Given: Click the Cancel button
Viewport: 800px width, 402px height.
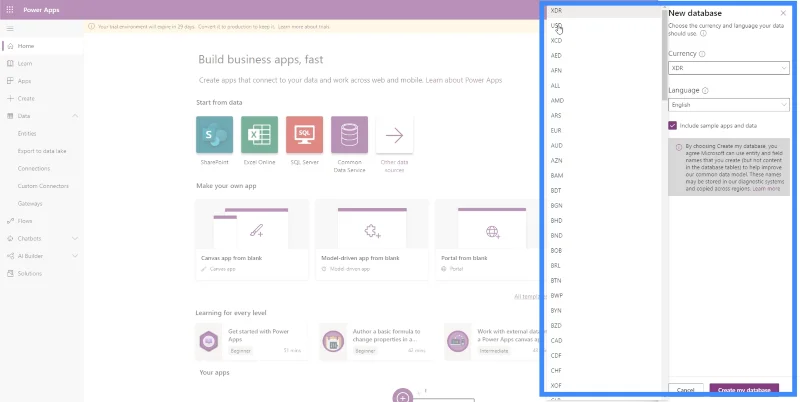Looking at the screenshot, I should [x=686, y=390].
